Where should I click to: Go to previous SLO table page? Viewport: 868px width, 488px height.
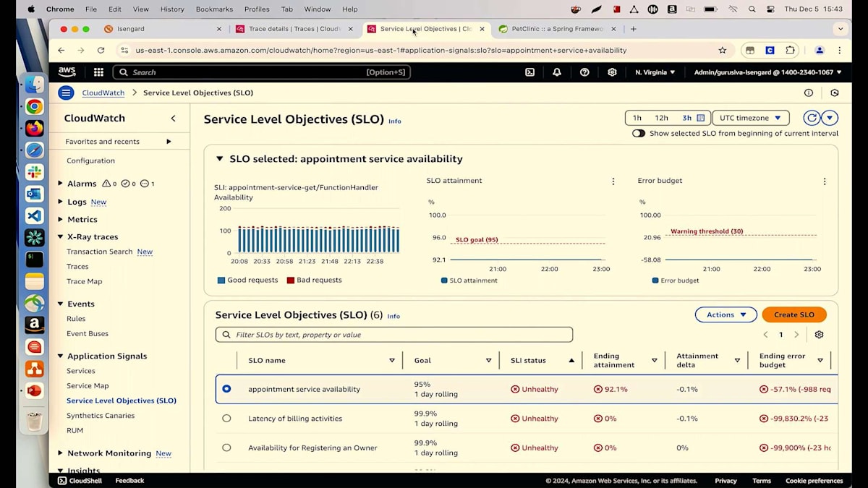click(765, 335)
